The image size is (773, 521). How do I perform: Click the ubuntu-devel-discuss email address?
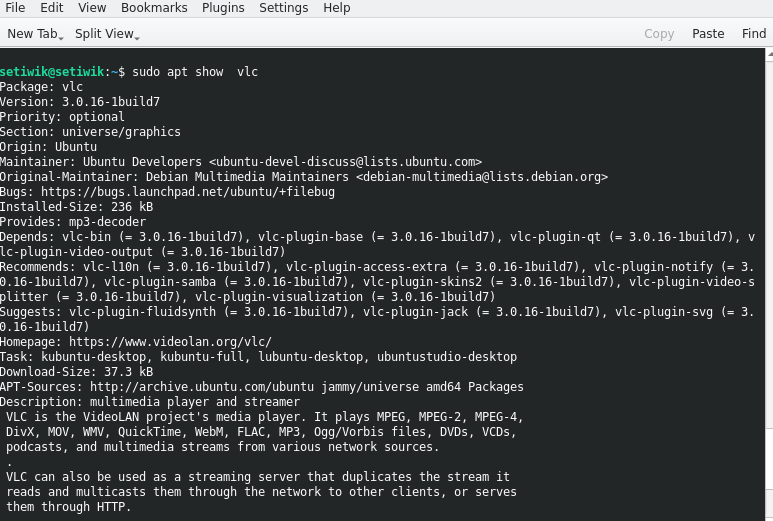pyautogui.click(x=346, y=162)
